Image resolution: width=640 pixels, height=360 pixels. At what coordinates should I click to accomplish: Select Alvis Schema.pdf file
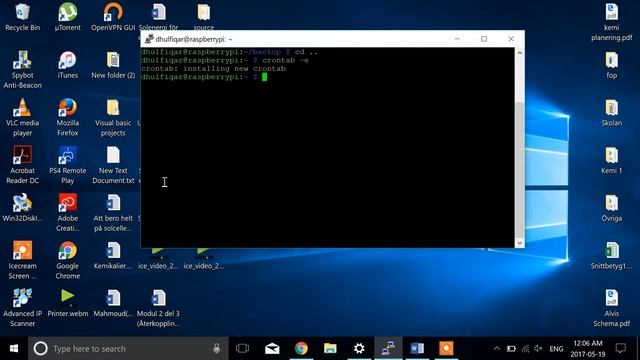[611, 308]
